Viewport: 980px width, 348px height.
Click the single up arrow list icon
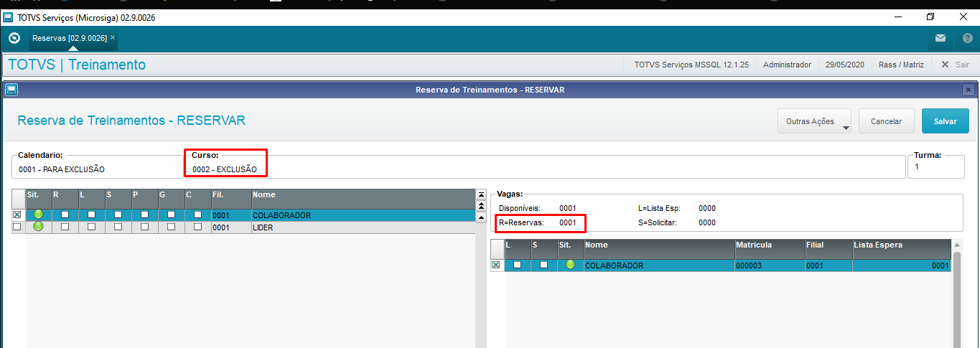[481, 217]
